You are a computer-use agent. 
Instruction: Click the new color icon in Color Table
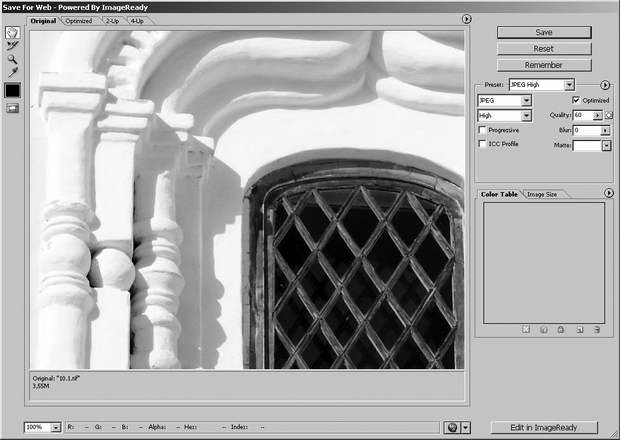point(579,329)
